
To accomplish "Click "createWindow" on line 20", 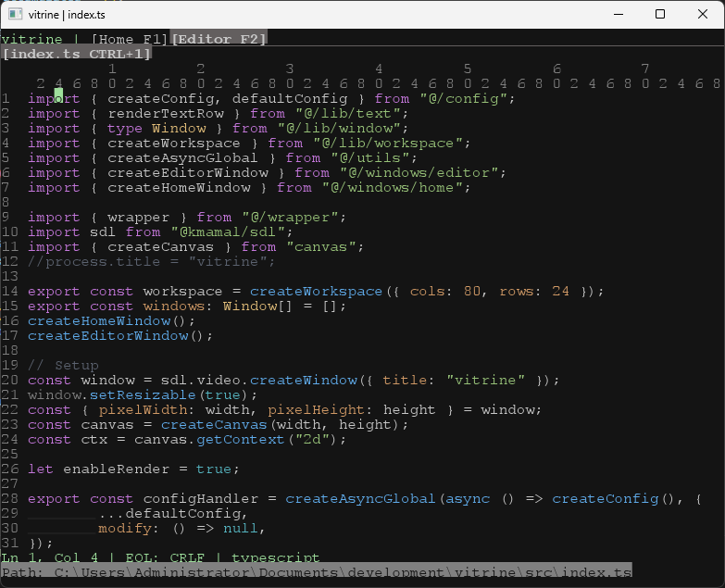I will [x=304, y=380].
